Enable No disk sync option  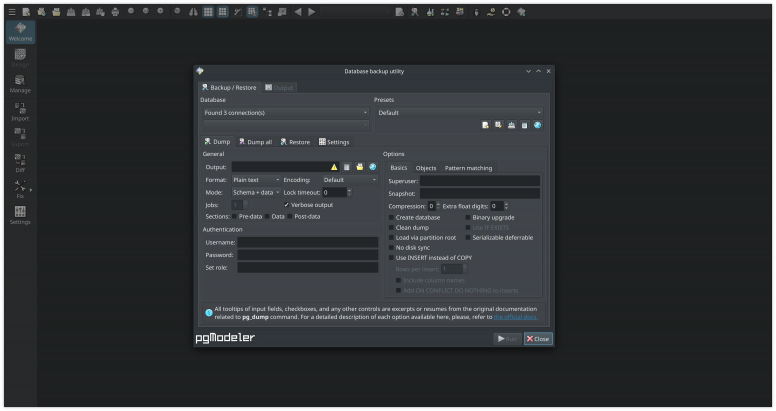point(391,248)
